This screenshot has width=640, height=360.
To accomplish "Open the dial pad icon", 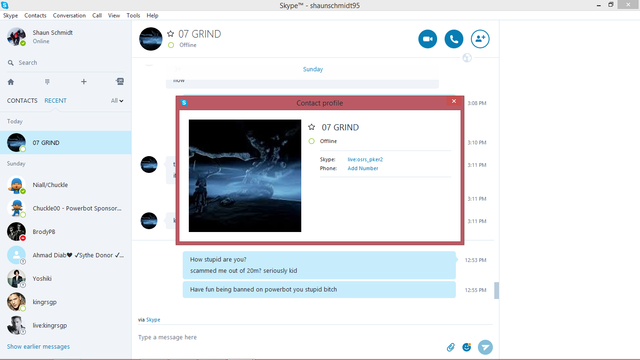I will pos(47,82).
